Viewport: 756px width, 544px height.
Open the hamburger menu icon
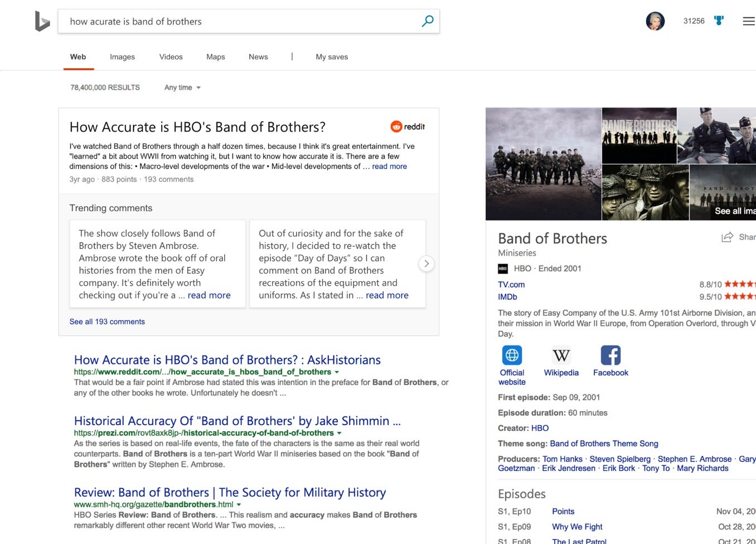click(x=749, y=21)
